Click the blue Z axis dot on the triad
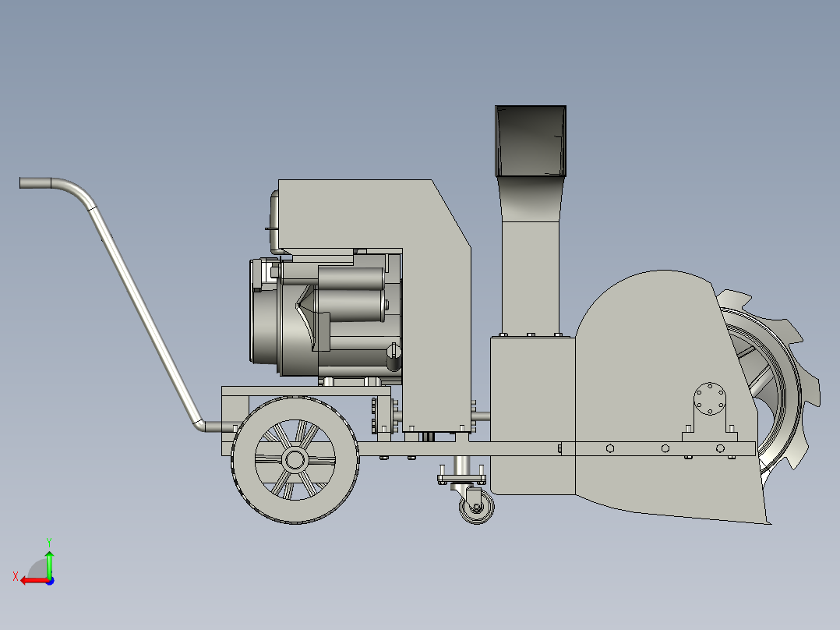Viewport: 840px width, 630px height. tap(50, 581)
